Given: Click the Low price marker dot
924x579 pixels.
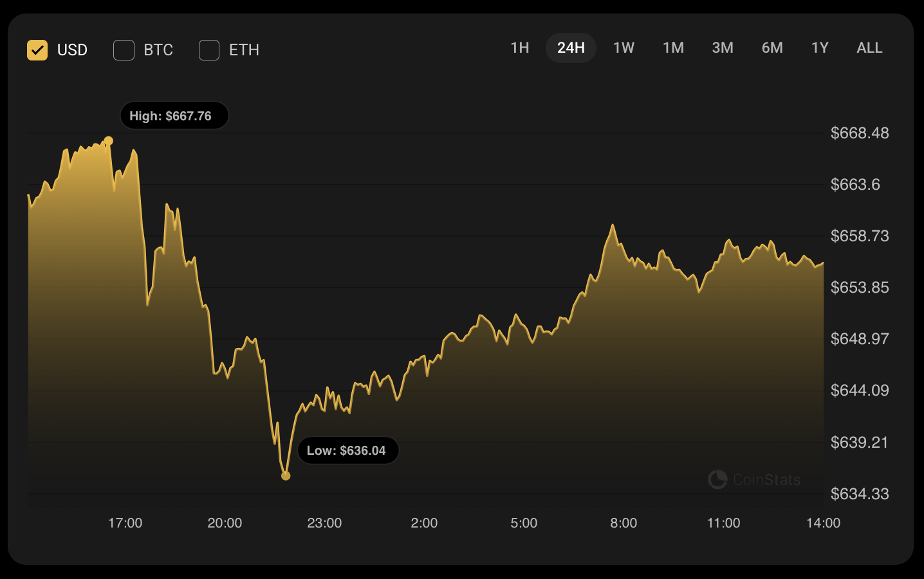Looking at the screenshot, I should [286, 476].
